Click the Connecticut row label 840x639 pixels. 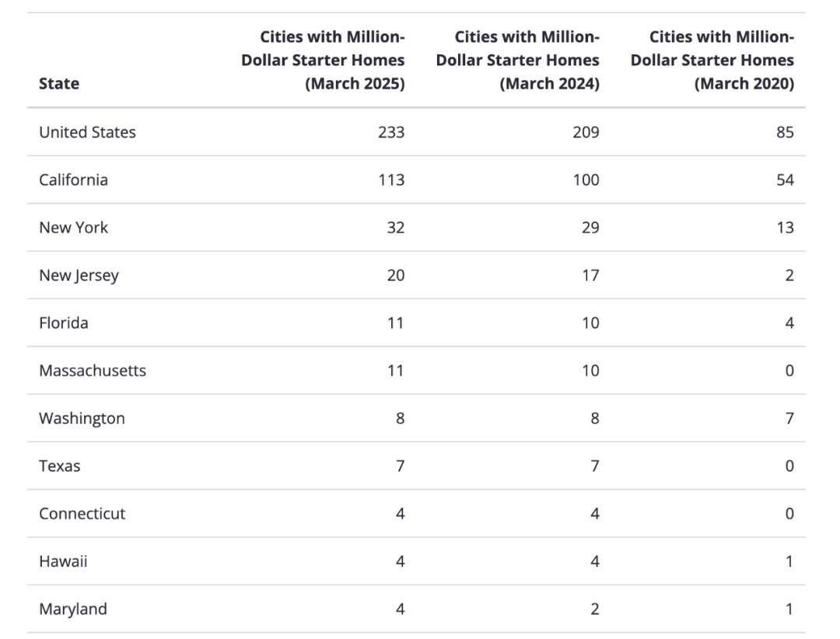pyautogui.click(x=82, y=514)
